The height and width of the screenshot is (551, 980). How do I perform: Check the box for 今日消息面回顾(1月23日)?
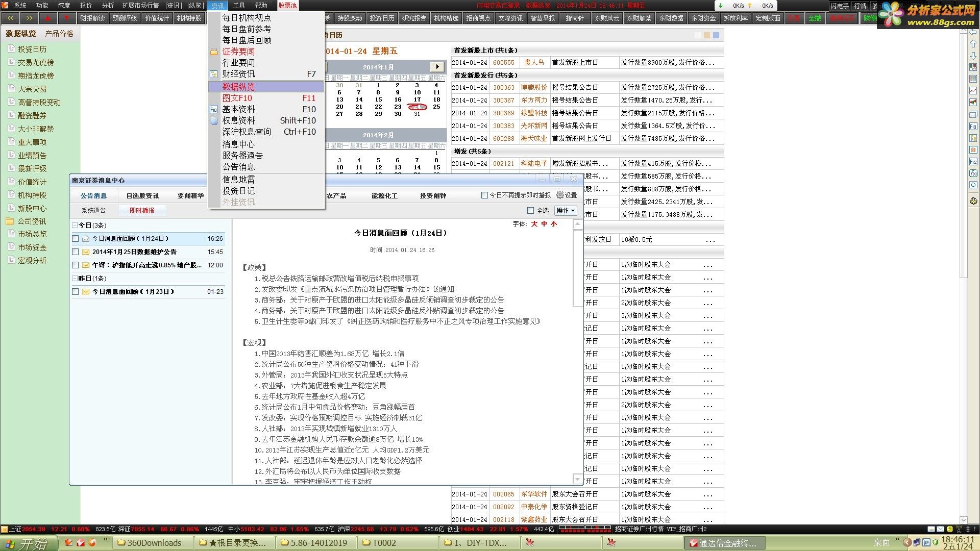(76, 292)
